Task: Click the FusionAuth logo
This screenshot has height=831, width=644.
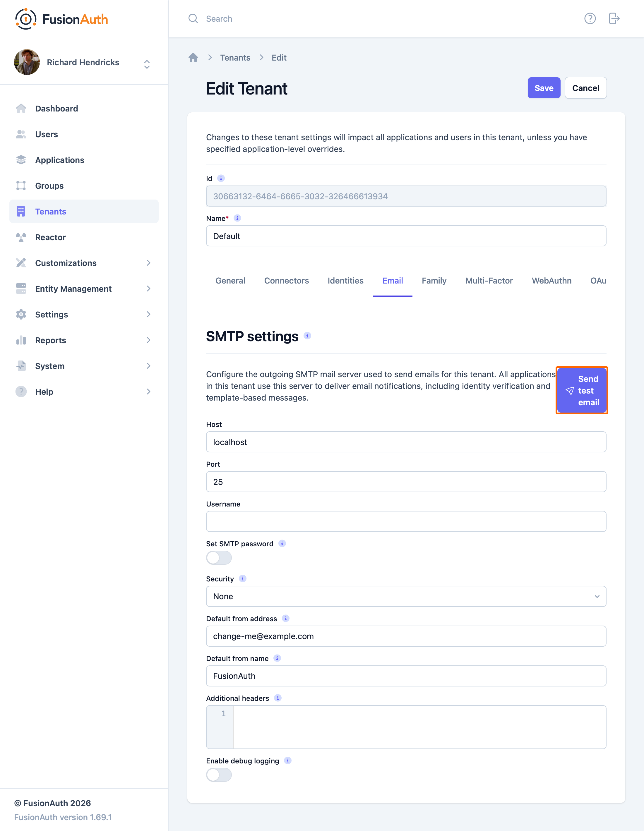Action: point(62,19)
